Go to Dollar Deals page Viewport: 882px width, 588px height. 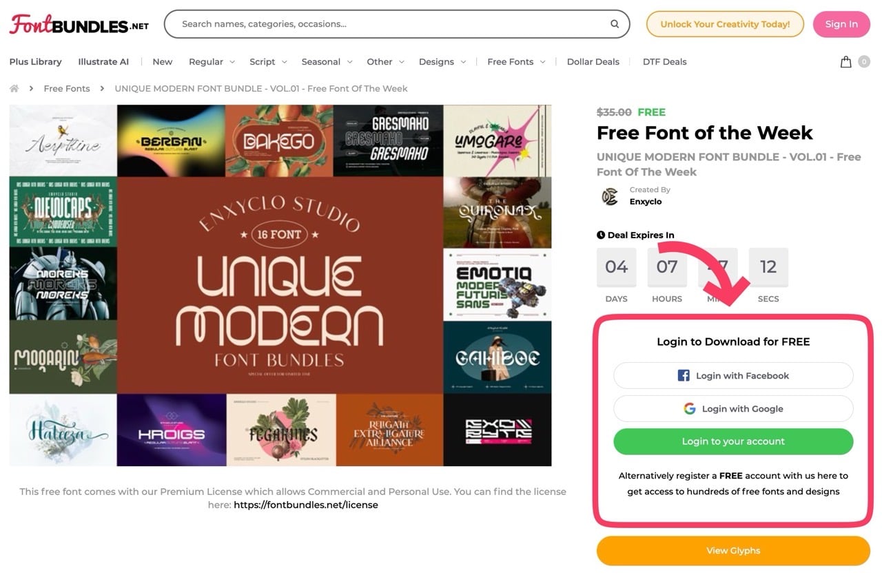593,62
